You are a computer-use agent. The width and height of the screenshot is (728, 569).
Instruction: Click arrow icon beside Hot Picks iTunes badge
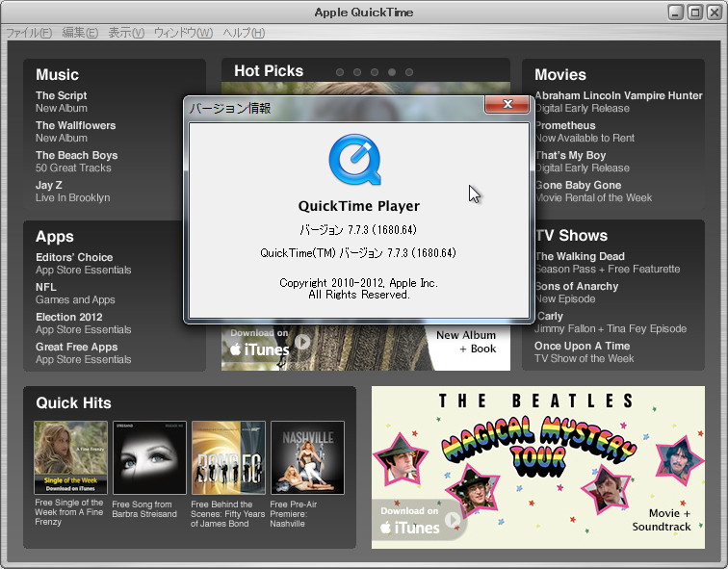(x=302, y=342)
